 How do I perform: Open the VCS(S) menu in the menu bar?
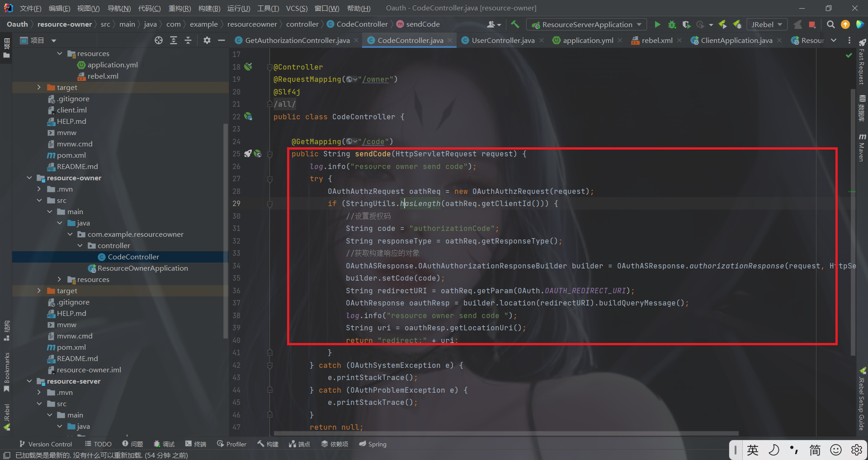point(297,8)
